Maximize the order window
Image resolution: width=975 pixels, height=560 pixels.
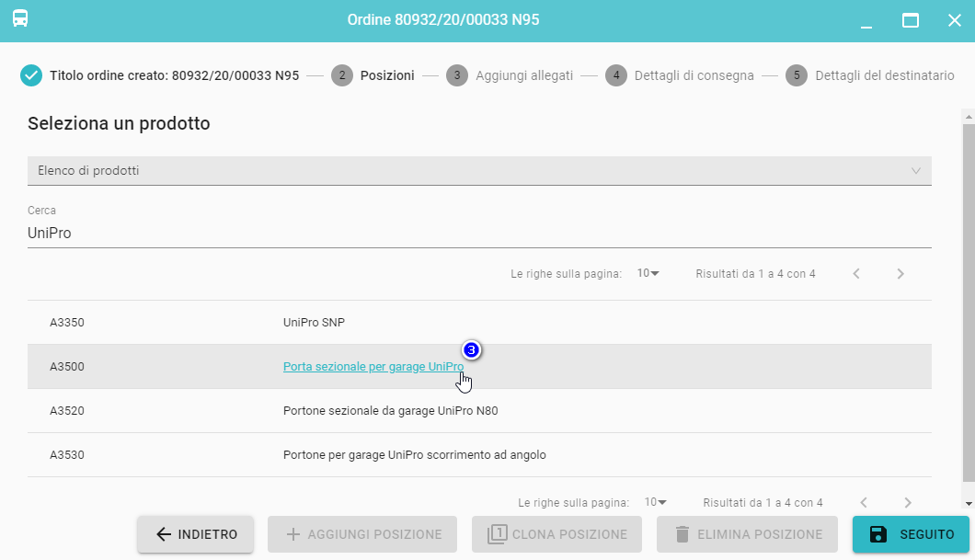point(911,20)
